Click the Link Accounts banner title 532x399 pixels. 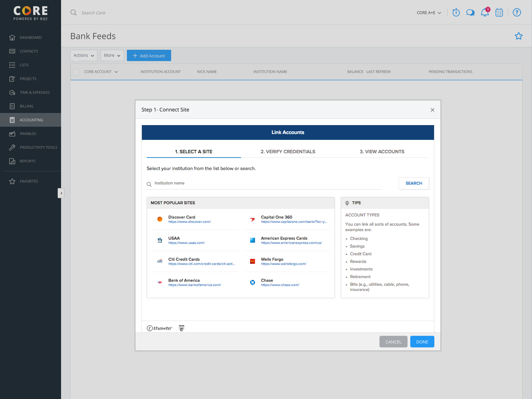pos(288,132)
